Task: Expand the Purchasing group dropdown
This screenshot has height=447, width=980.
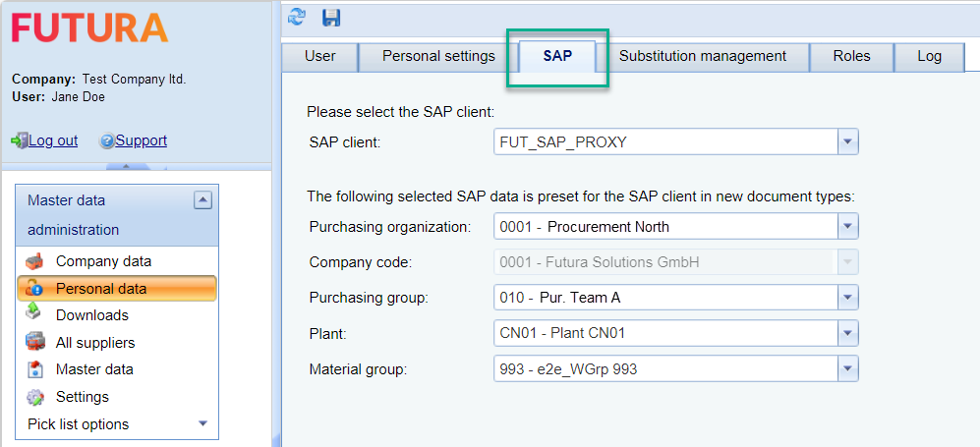Action: click(x=847, y=298)
